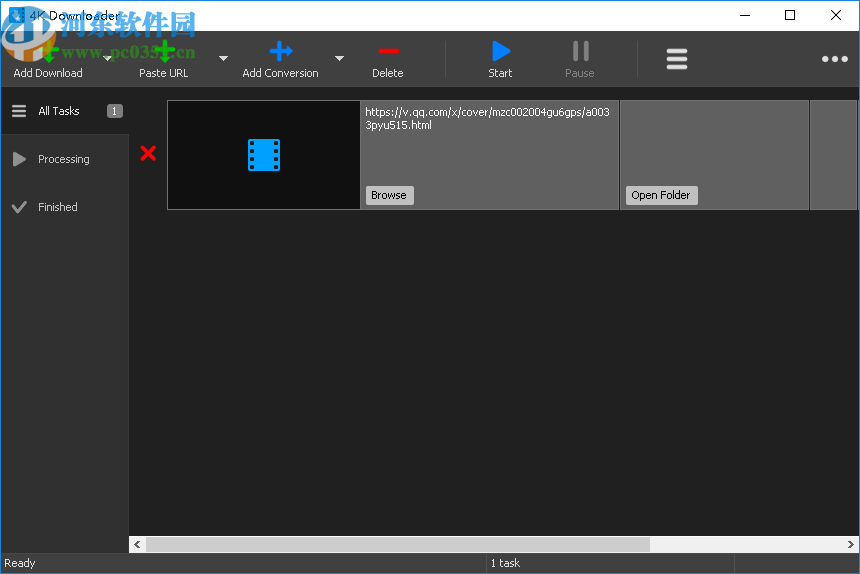The height and width of the screenshot is (574, 860).
Task: Click the Pause toolbar icon
Action: click(x=580, y=51)
